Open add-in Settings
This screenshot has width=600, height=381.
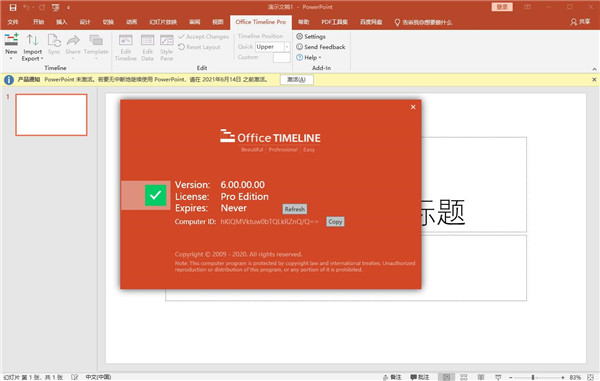click(x=311, y=36)
